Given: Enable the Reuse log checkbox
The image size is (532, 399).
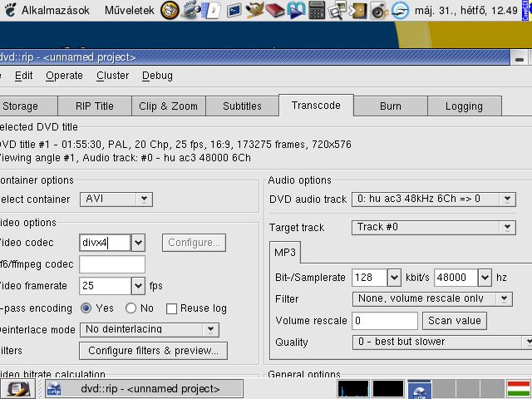Looking at the screenshot, I should pos(171,308).
